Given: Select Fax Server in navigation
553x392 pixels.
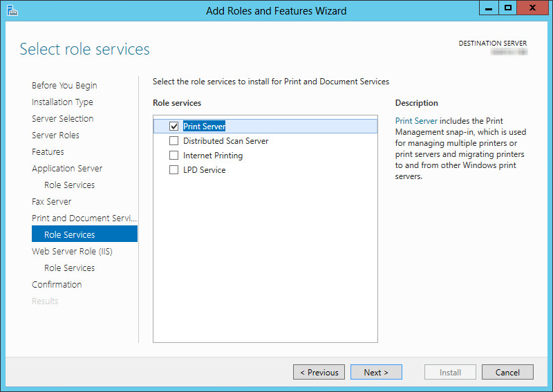Looking at the screenshot, I should [51, 202].
